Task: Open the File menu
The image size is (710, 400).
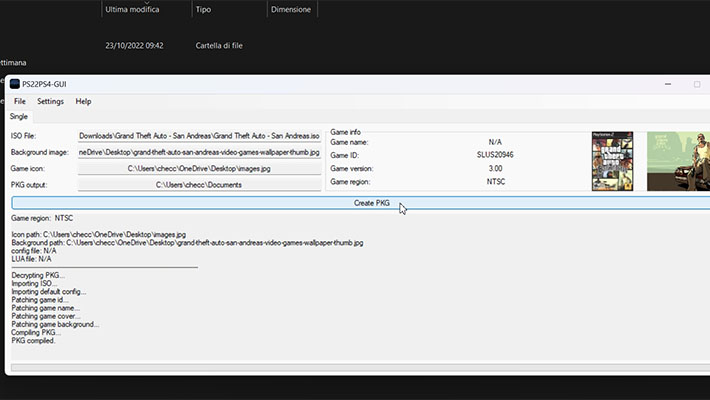Action: click(19, 101)
